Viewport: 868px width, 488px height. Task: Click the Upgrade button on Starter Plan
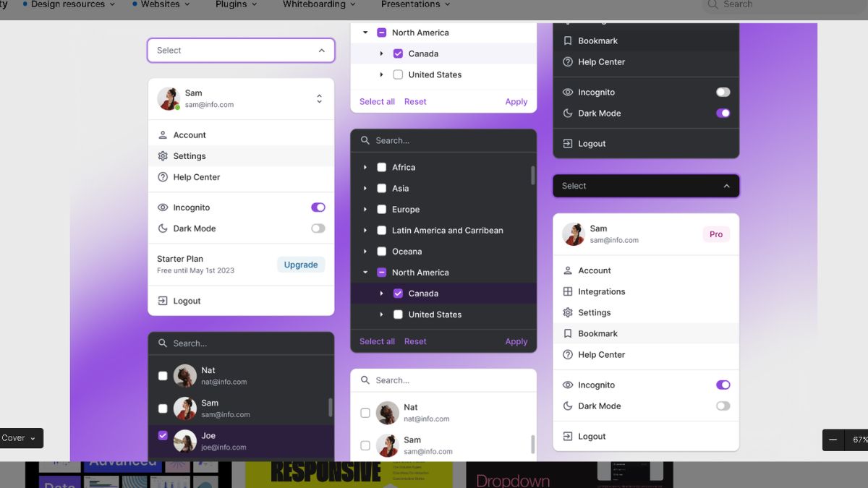point(300,265)
